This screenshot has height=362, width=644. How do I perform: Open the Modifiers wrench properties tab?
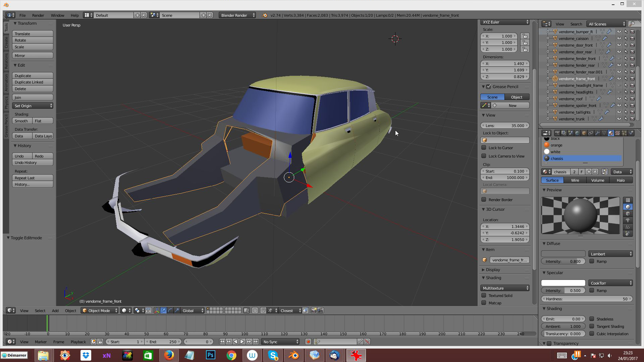597,133
